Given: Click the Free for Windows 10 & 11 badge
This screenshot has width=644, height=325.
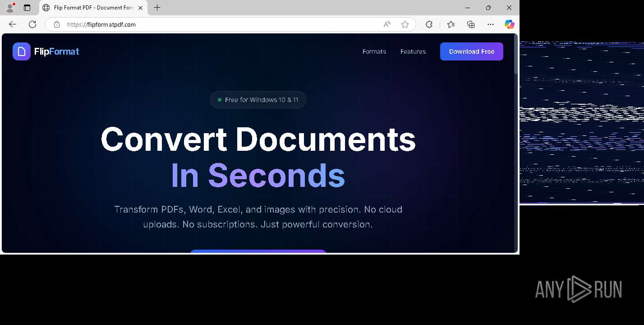Looking at the screenshot, I should pos(258,100).
